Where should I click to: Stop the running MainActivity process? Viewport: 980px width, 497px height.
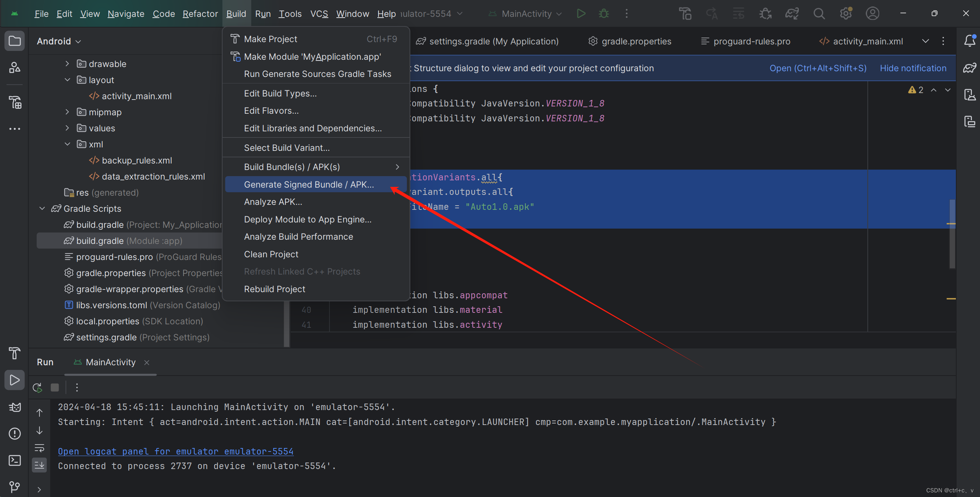[55, 387]
